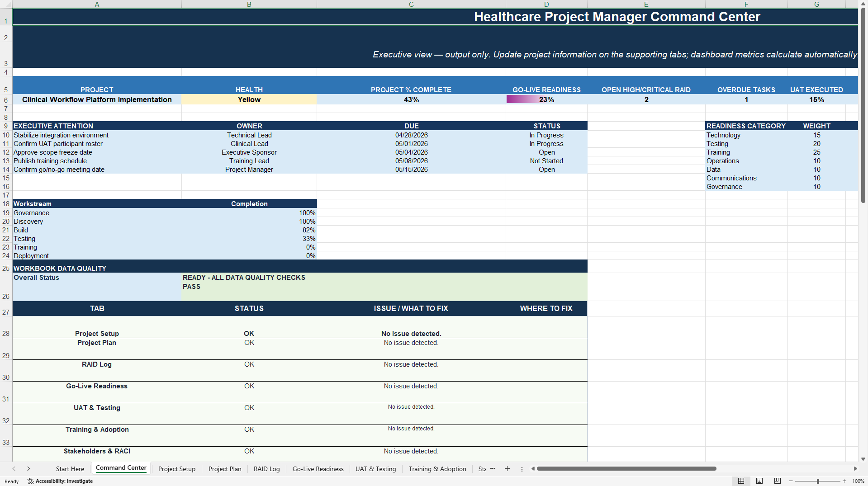Add a new sheet
The height and width of the screenshot is (486, 868).
click(x=507, y=469)
